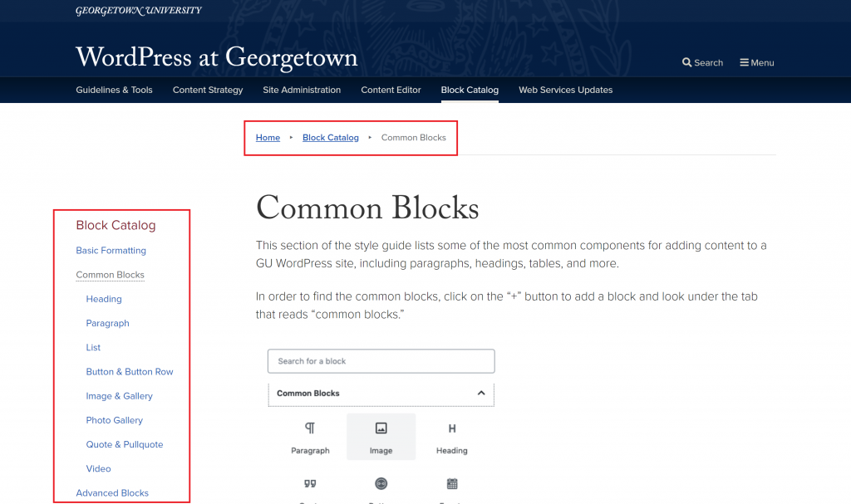Viewport: 851px width, 504px height.
Task: Select Common Blocks in the sidebar
Action: [111, 275]
